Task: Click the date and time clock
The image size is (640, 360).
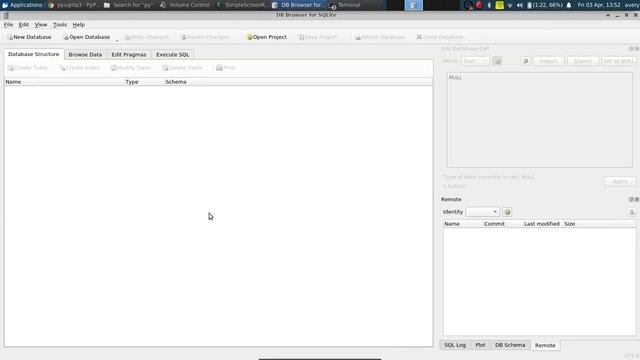Action: (x=599, y=5)
